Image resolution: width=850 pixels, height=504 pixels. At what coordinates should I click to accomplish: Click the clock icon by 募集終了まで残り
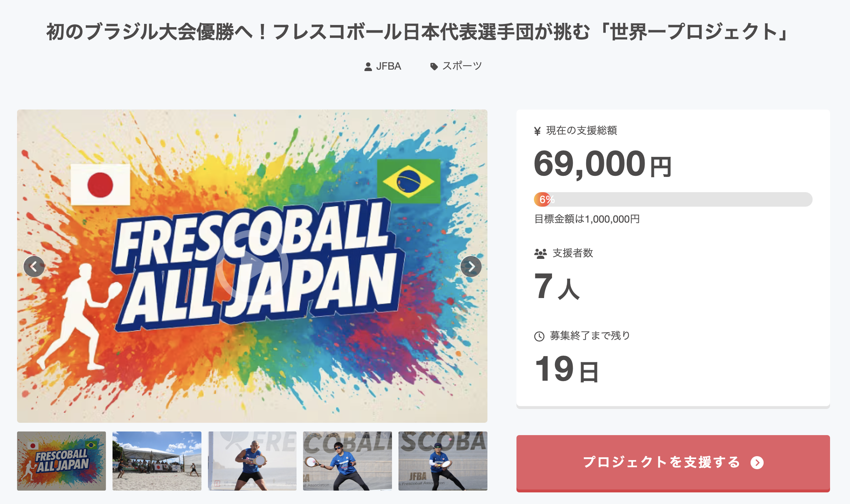539,336
